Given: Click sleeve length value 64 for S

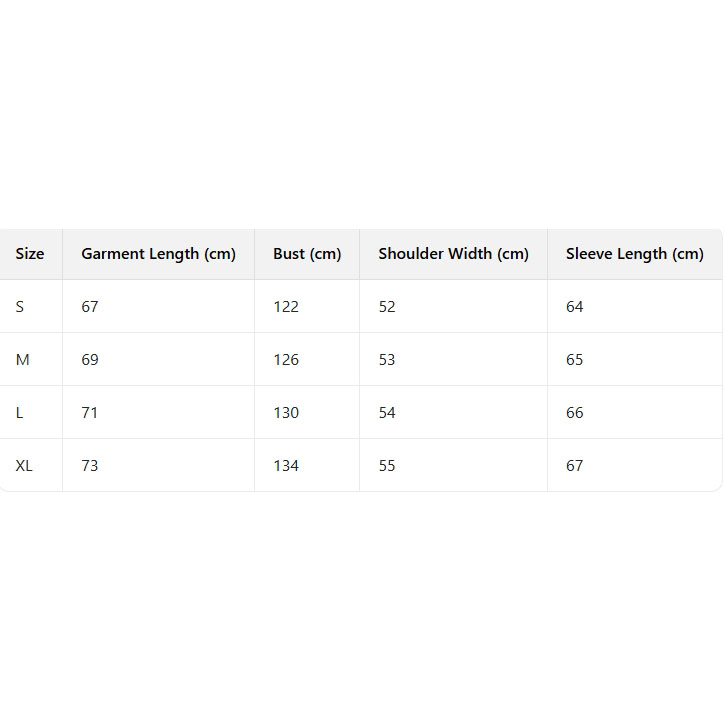Looking at the screenshot, I should click(x=574, y=307).
